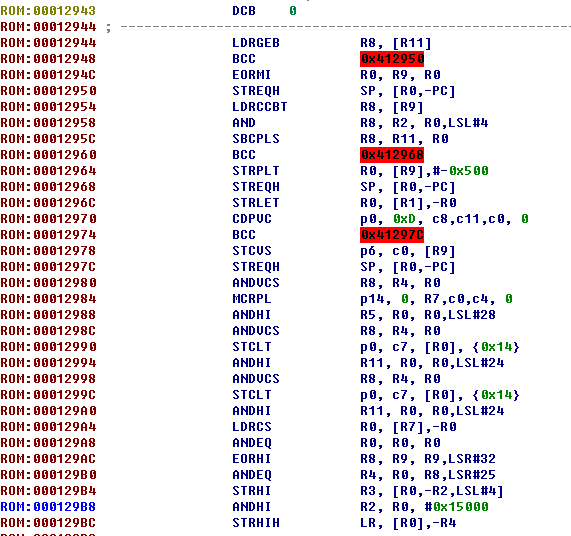Click the red branch target 0x41297C
Viewport: 571px width, 536px height.
tap(392, 235)
